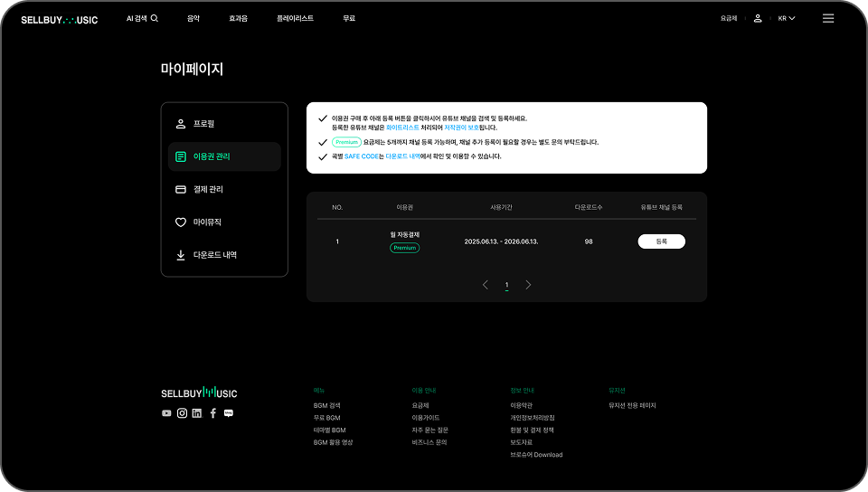
Task: Click usage period 2025.06.13. - 2026.06.13.
Action: point(501,241)
